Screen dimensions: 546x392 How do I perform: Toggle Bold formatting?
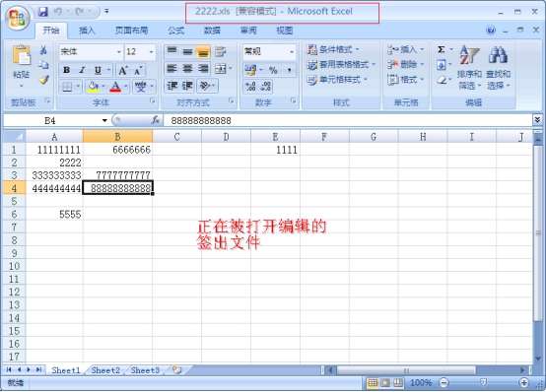(66, 70)
